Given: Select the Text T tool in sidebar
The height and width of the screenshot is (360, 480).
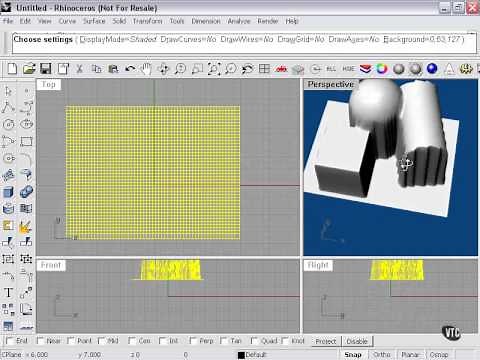Looking at the screenshot, I should [x=8, y=293].
